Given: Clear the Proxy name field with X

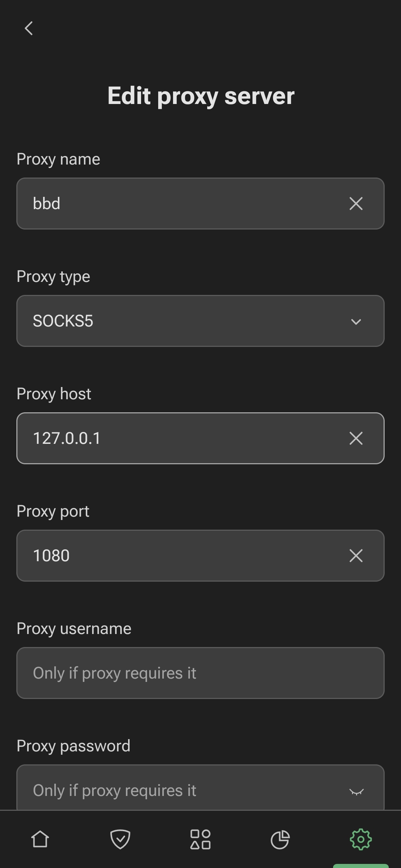Looking at the screenshot, I should 356,204.
